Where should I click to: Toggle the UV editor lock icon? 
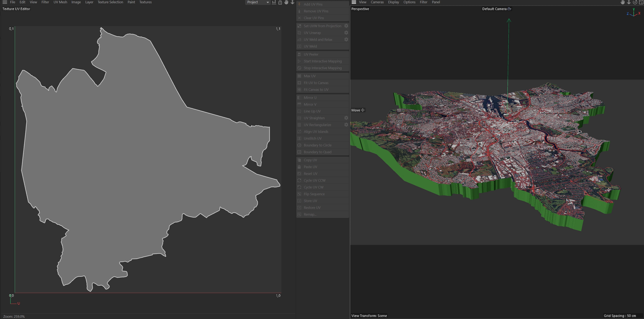pyautogui.click(x=280, y=2)
